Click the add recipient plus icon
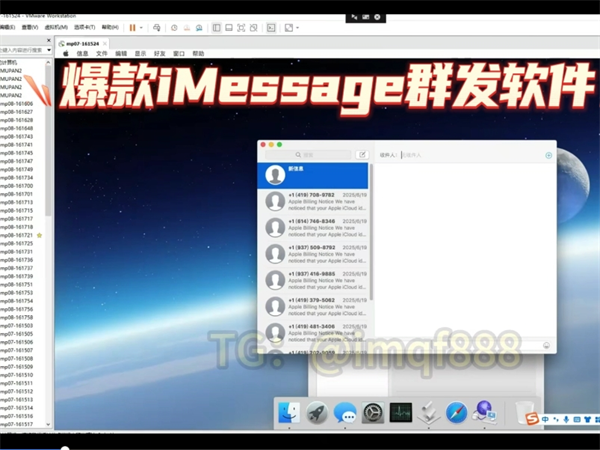The height and width of the screenshot is (450, 600). click(548, 156)
